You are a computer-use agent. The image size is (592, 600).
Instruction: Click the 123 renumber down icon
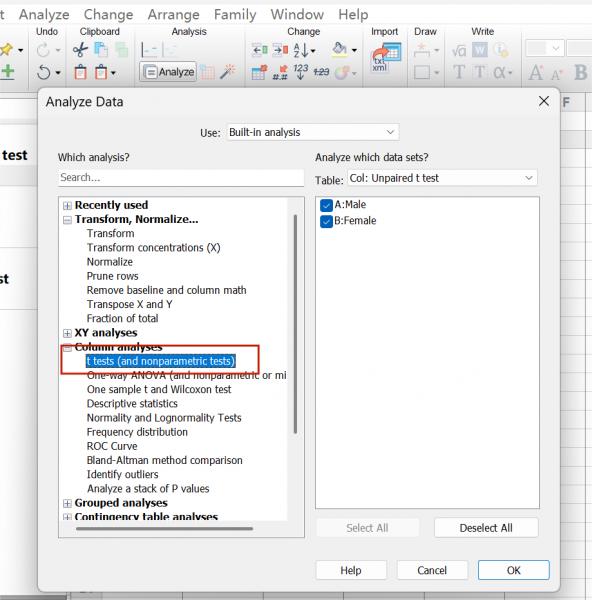tap(300, 72)
